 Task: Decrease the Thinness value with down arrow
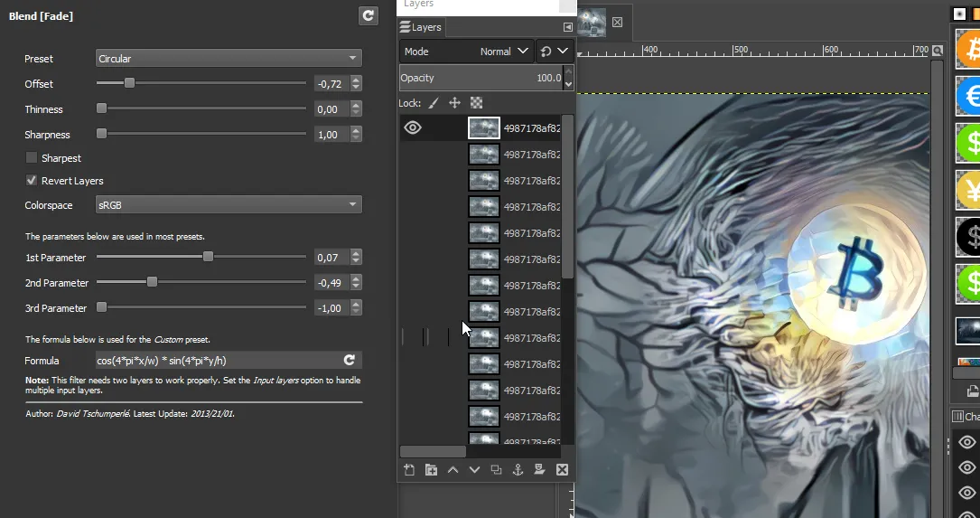coord(356,113)
